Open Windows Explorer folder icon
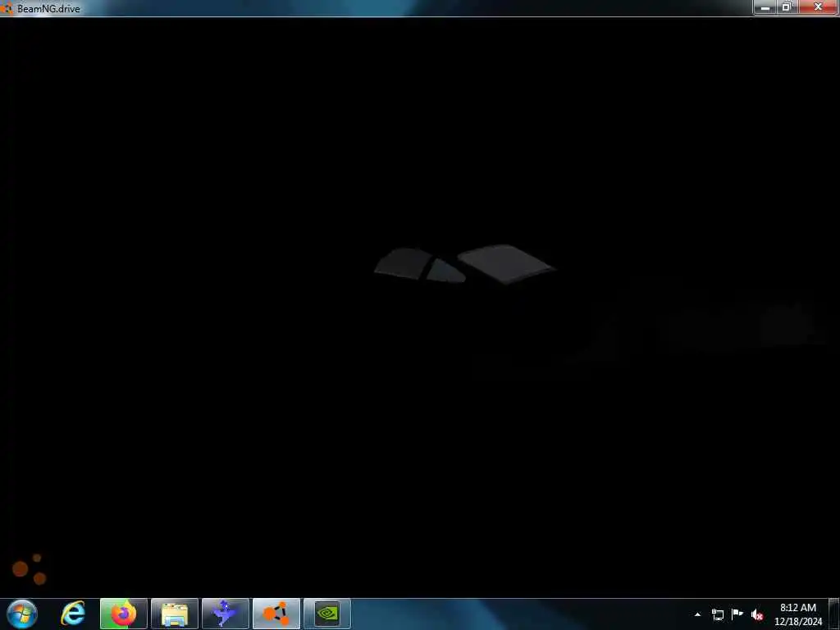This screenshot has width=840, height=630. click(175, 614)
